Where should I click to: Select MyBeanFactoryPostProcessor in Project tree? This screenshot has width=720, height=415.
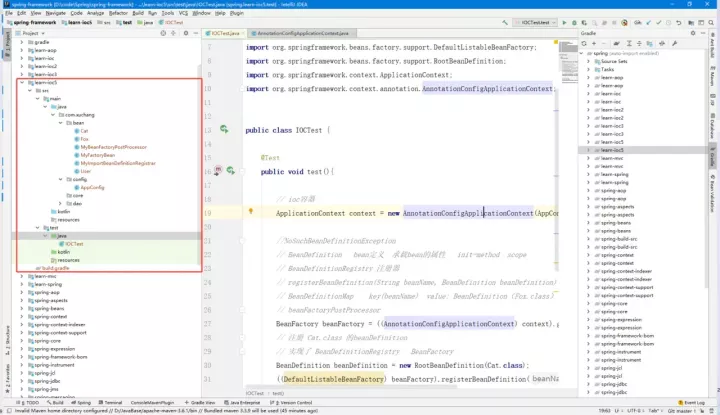110,147
